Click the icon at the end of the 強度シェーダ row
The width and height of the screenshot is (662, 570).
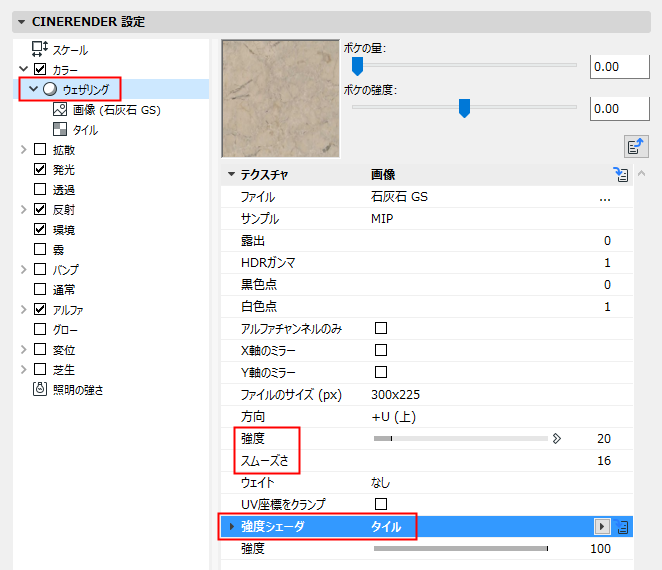point(621,527)
